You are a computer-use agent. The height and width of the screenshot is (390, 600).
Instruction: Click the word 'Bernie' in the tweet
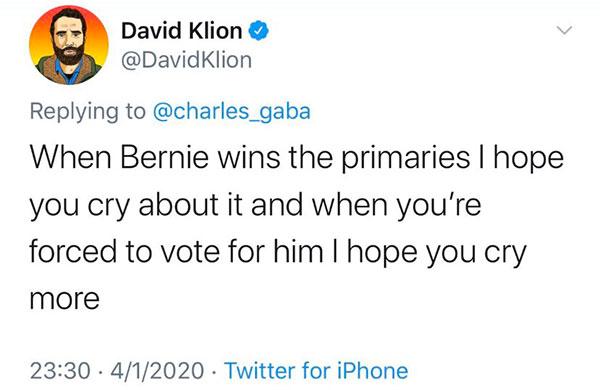coord(165,157)
